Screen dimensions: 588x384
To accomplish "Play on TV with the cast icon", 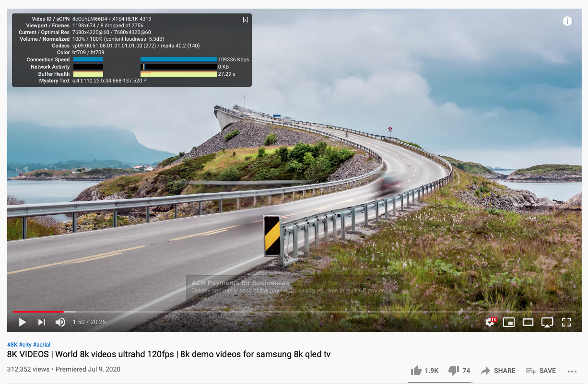I will 547,322.
